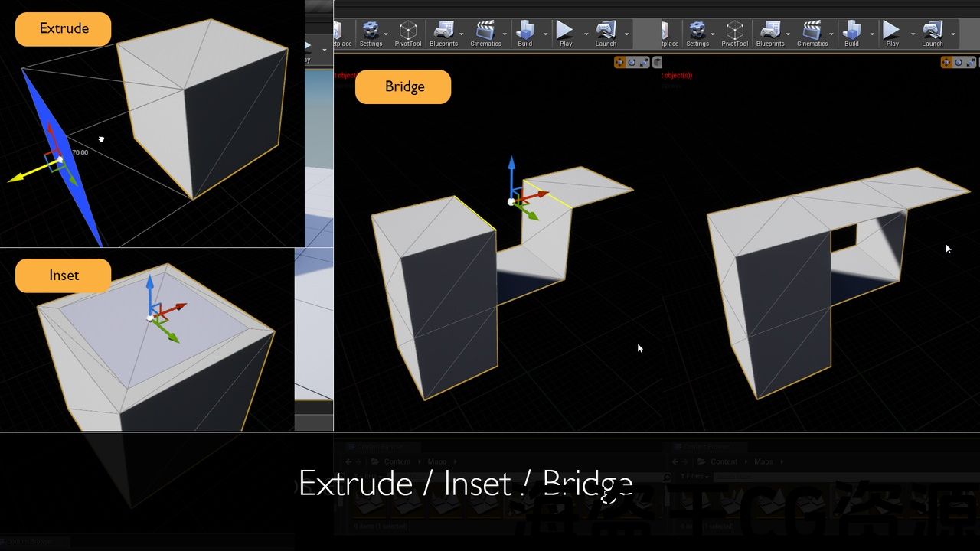Open Settings in the middle toolbar

click(x=371, y=33)
